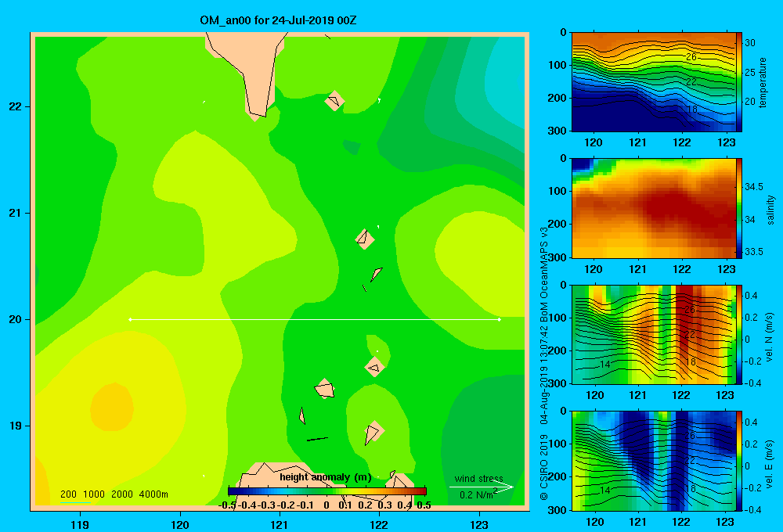Select the salinity color scale bar

739,208
